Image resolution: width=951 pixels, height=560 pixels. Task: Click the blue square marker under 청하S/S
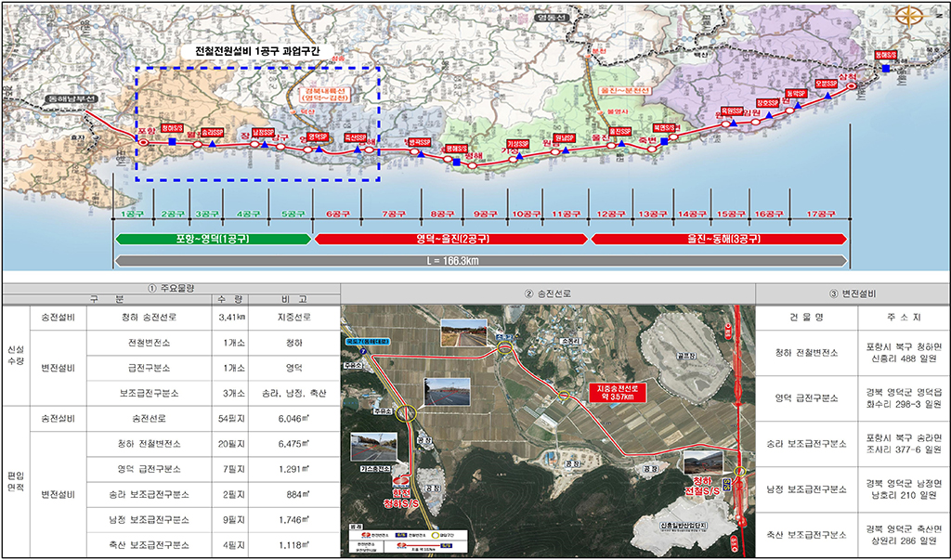[x=172, y=141]
